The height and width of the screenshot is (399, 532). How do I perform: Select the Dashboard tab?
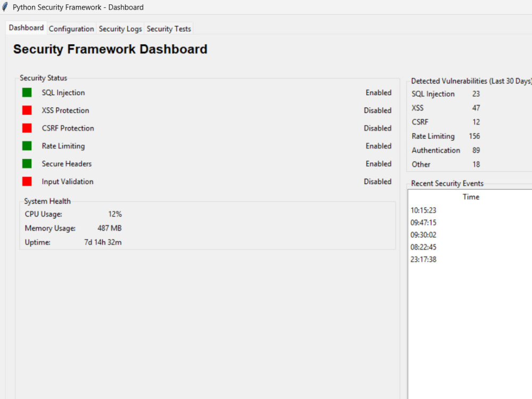tap(26, 28)
